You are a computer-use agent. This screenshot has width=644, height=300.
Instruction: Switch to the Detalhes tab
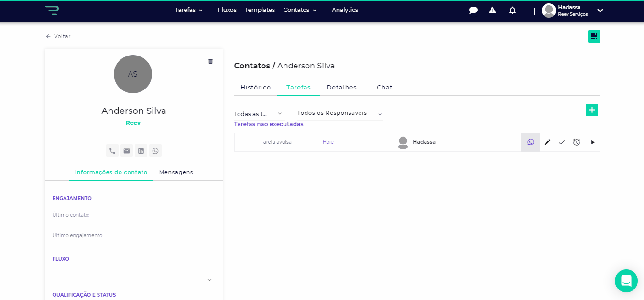(342, 88)
